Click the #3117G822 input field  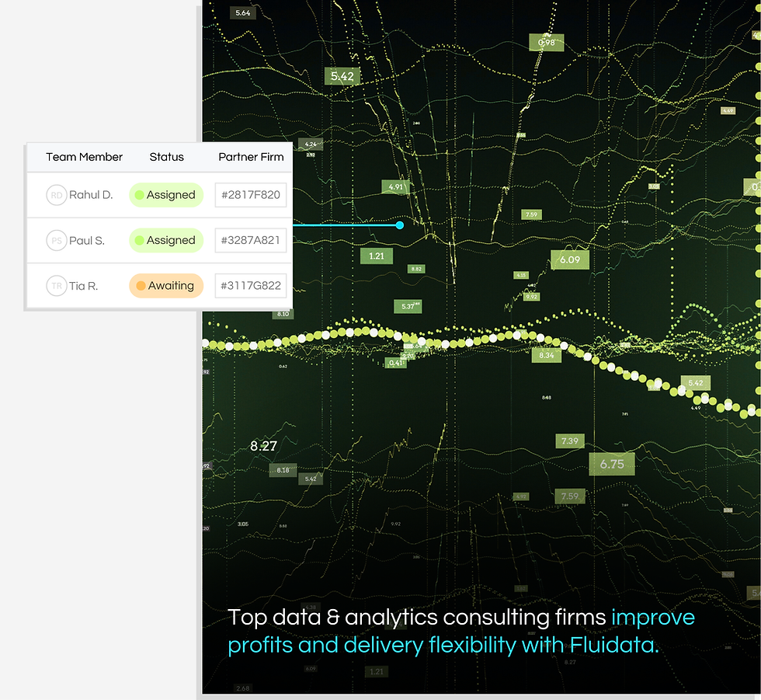point(250,285)
